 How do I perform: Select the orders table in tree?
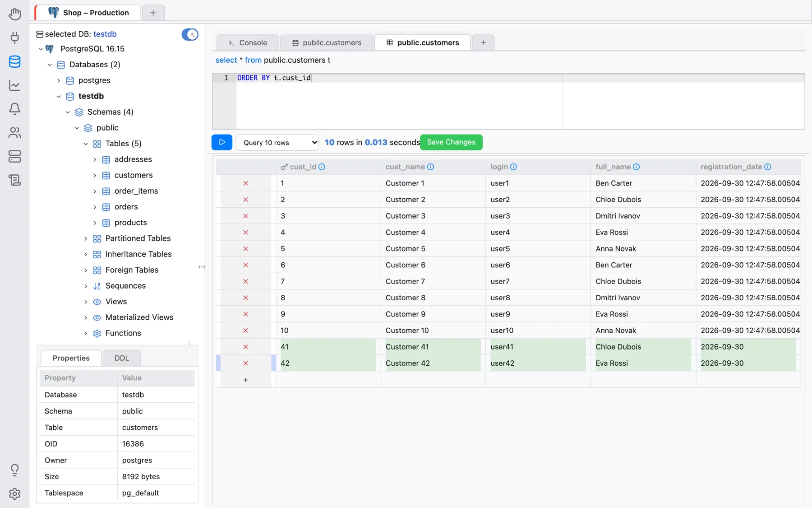(126, 207)
